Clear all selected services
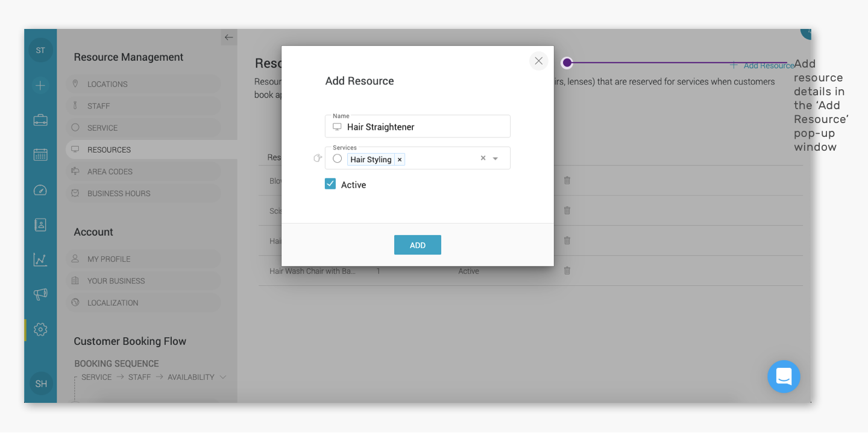 click(483, 158)
